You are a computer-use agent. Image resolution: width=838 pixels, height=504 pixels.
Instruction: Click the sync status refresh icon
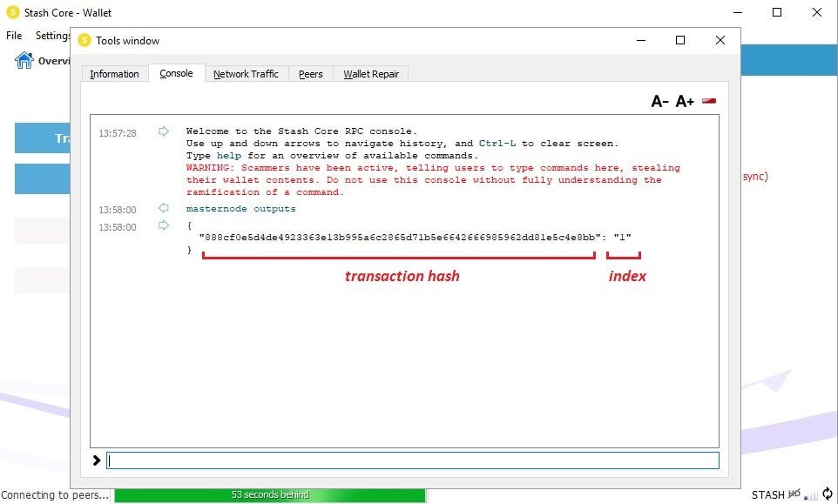click(x=828, y=494)
